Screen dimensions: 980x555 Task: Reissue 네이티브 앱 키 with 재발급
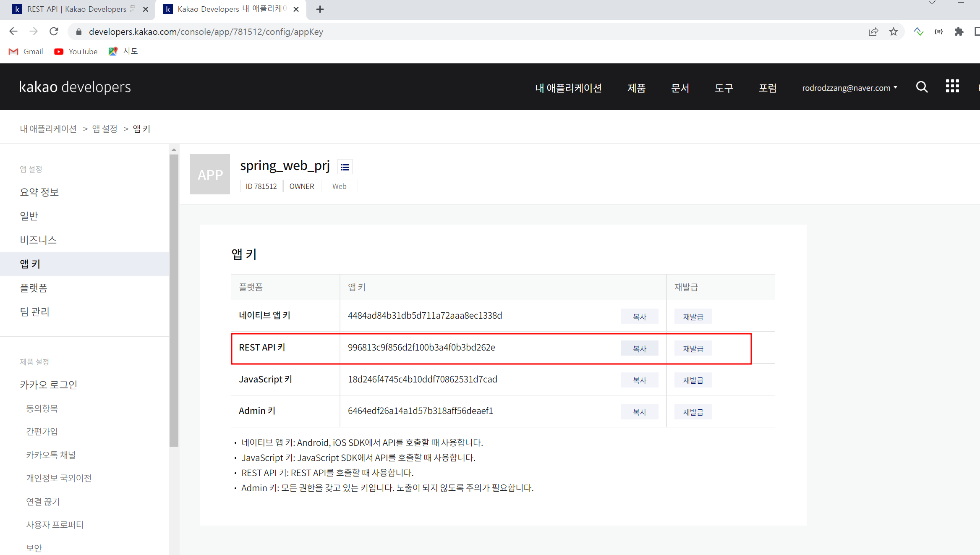coord(693,317)
